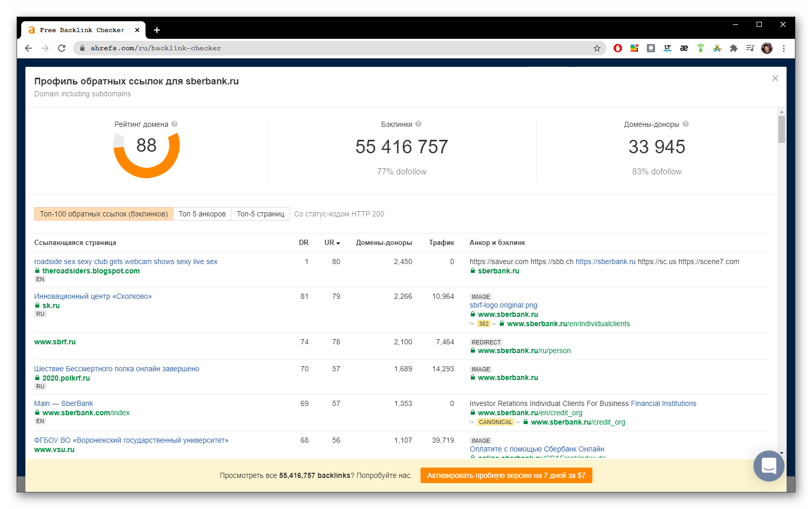Click the Трафик column header

coord(442,242)
